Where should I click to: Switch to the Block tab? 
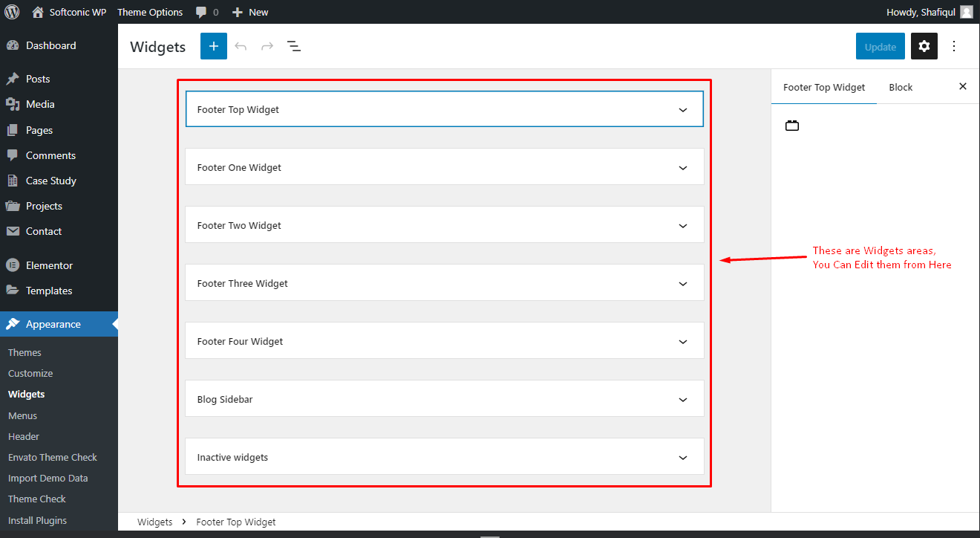901,87
